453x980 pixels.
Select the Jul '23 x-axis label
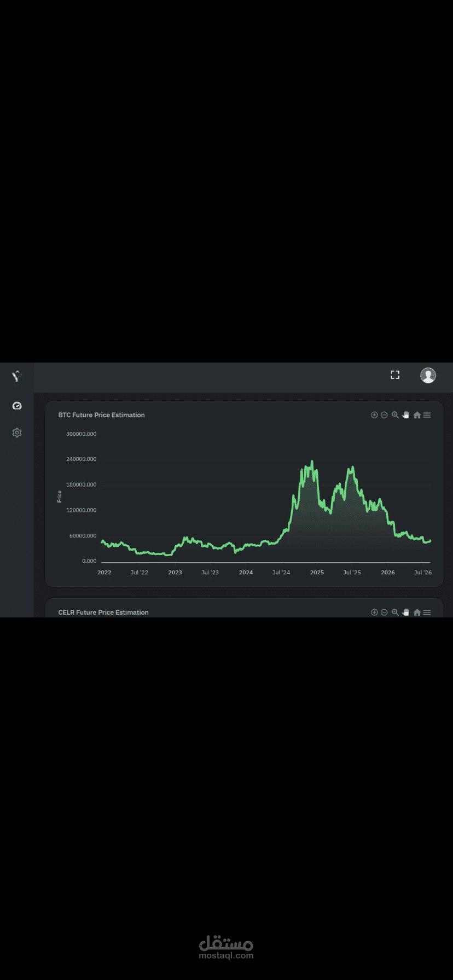(x=210, y=573)
